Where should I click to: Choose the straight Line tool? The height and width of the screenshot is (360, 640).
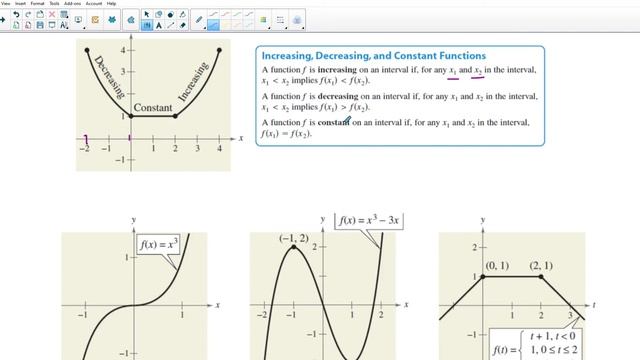click(x=171, y=25)
